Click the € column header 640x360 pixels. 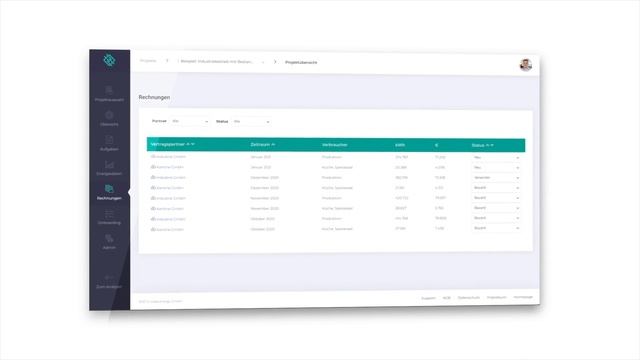[x=436, y=145]
